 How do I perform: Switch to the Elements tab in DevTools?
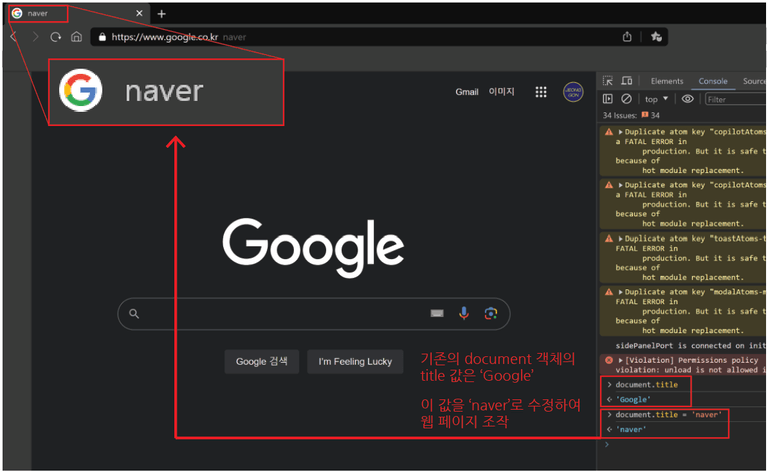pos(667,81)
